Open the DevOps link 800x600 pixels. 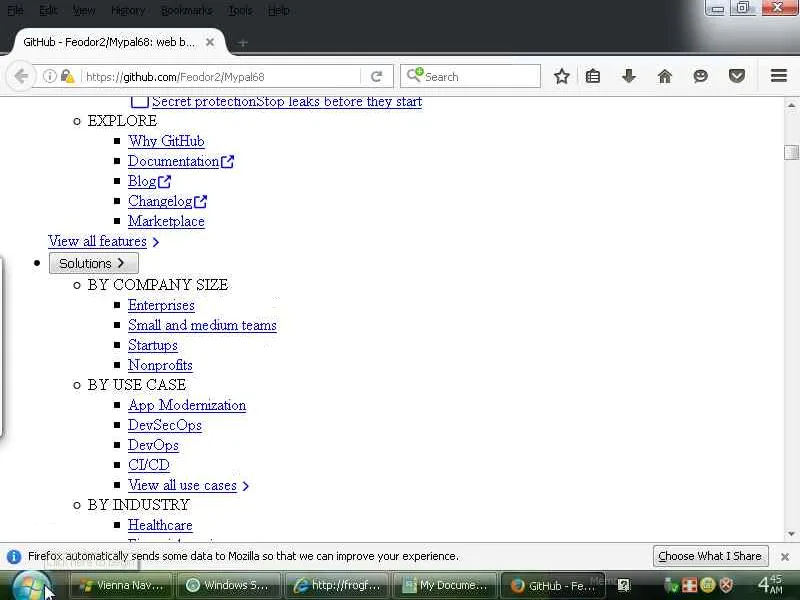(x=154, y=445)
